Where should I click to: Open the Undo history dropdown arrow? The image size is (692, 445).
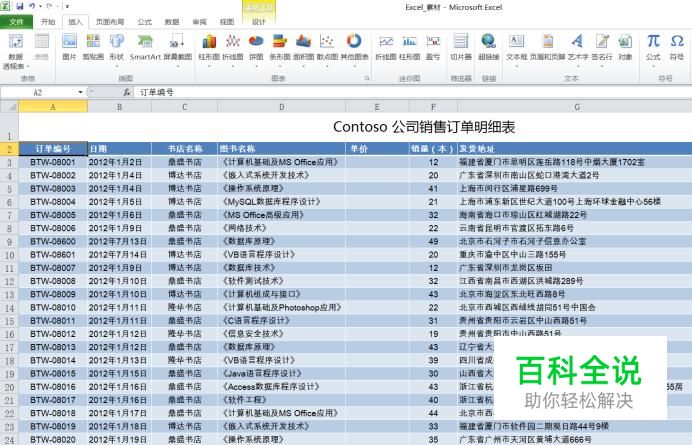[40, 7]
